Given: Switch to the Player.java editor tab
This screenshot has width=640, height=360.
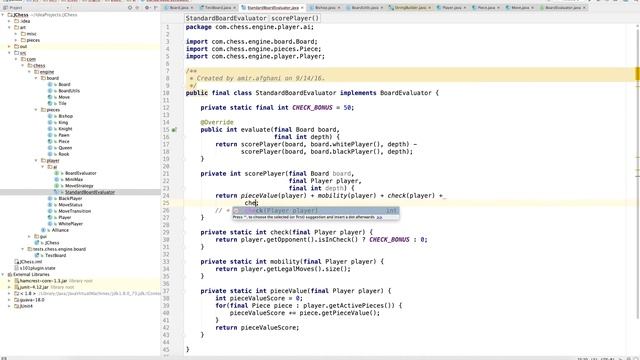Looking at the screenshot, I should [x=451, y=8].
